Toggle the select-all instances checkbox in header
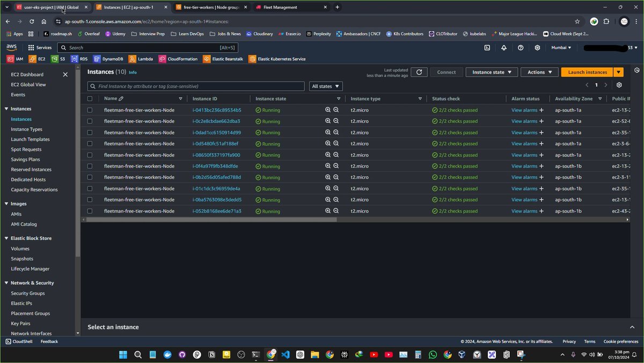 (90, 99)
